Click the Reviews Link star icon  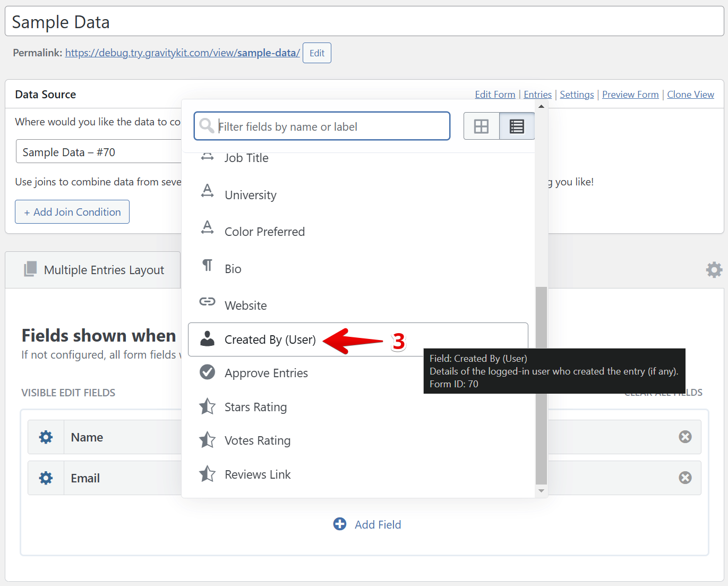coord(207,474)
